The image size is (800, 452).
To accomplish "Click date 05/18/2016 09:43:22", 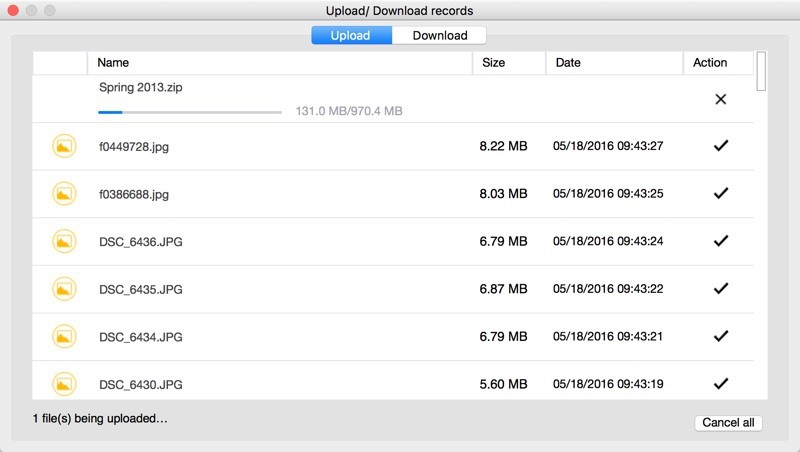I will (x=608, y=289).
